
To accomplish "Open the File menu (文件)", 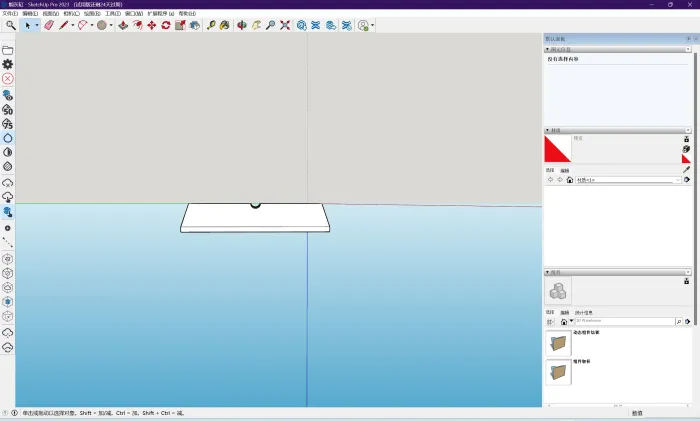I will [x=10, y=14].
